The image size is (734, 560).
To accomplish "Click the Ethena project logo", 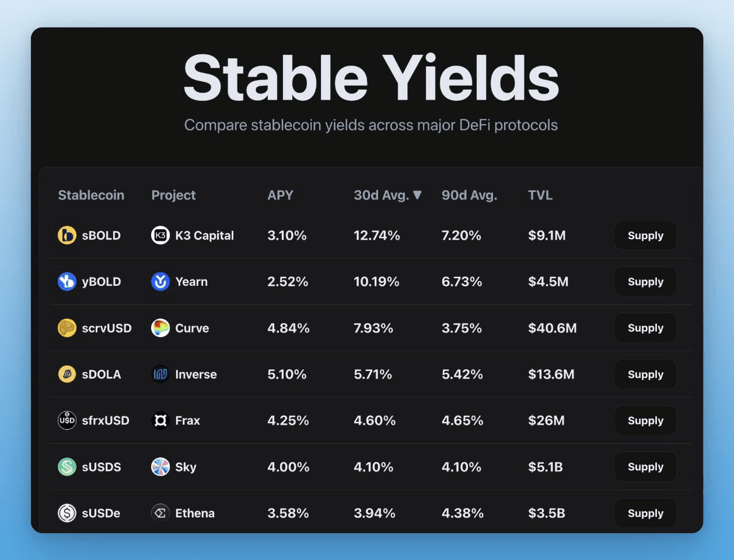I will click(x=160, y=513).
